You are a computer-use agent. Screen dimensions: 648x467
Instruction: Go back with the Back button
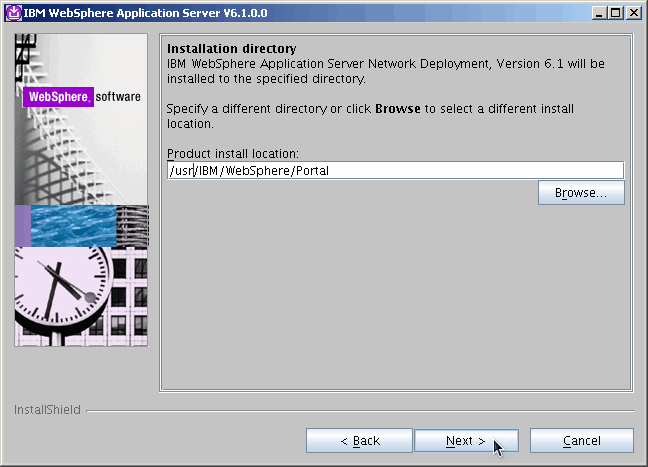[x=359, y=441]
